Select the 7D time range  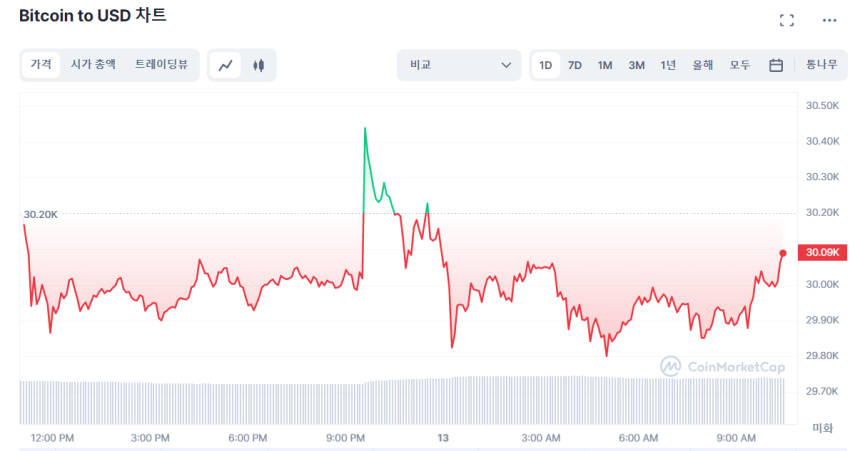(x=575, y=66)
